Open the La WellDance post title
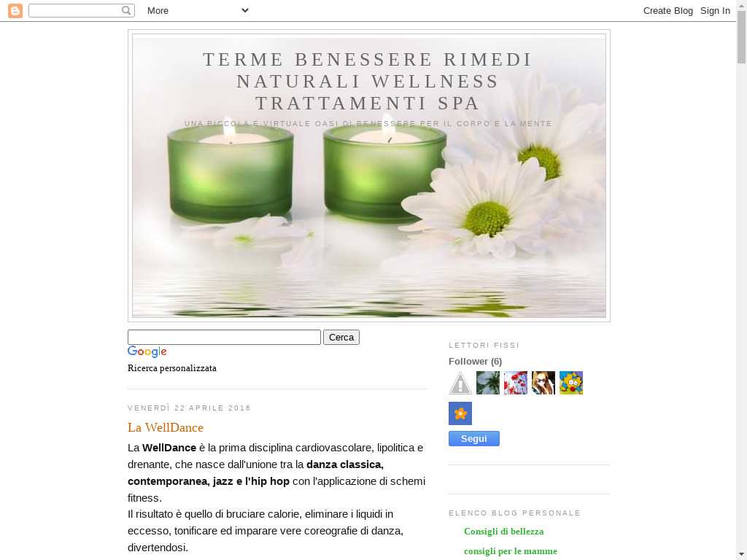Screen dimensions: 747x560 166,427
